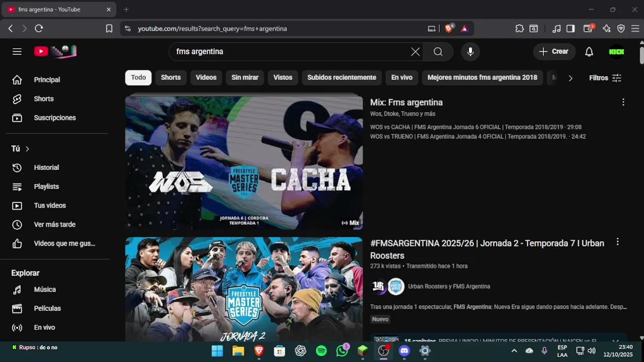Image resolution: width=644 pixels, height=362 pixels.
Task: Open WhatsApp from the taskbar
Action: coord(343,350)
